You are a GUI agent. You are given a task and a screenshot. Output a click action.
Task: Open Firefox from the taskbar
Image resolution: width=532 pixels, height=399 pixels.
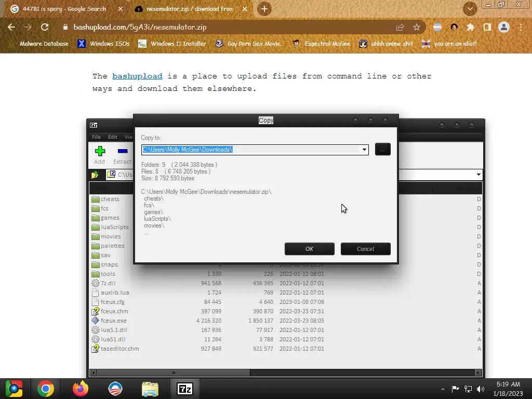81,389
